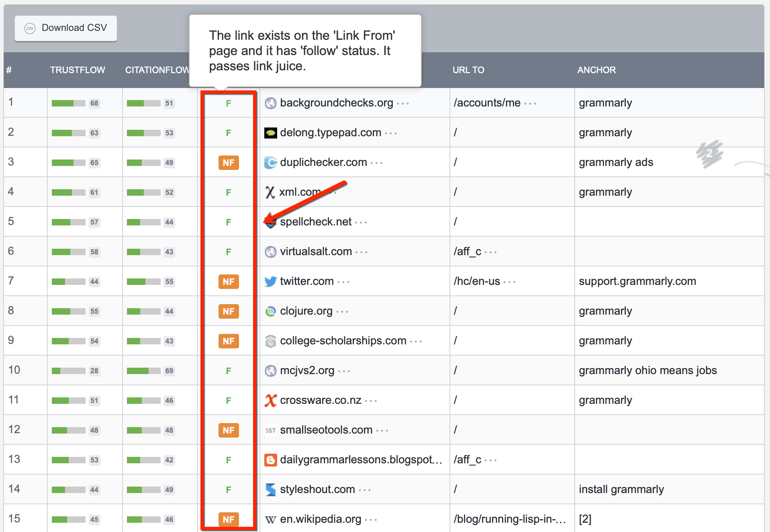Click the styleshout.com favicon
The height and width of the screenshot is (532, 770).
click(271, 490)
